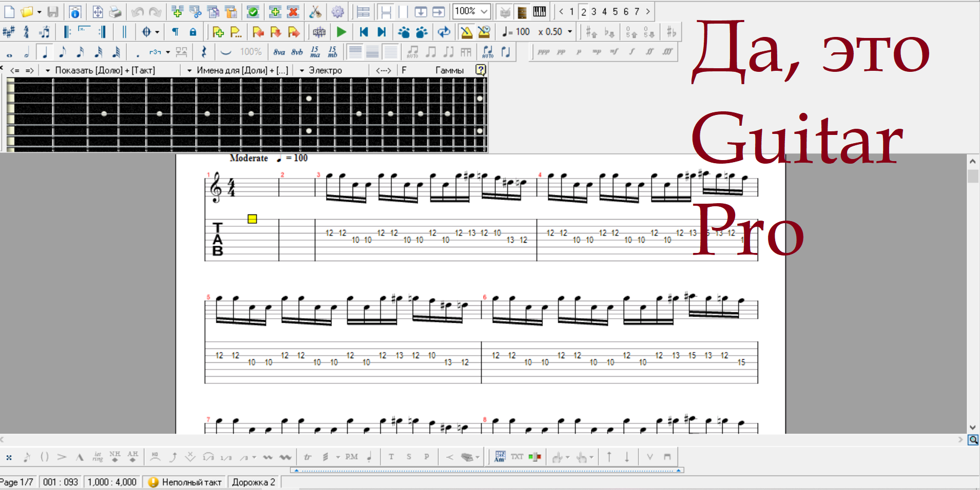The image size is (980, 490).
Task: Jump to last bar
Action: (381, 32)
